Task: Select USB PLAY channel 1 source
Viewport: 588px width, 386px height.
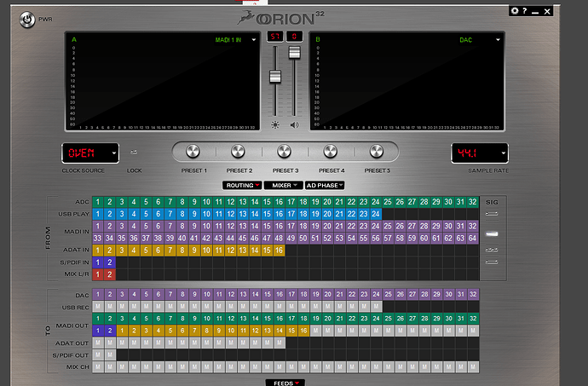Action: point(98,214)
